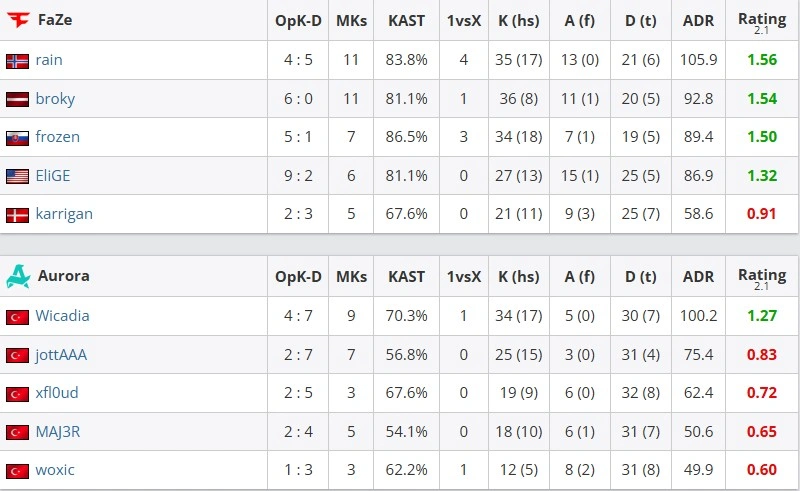Click the Danish flag beside karrigan
The height and width of the screenshot is (491, 800).
17,215
